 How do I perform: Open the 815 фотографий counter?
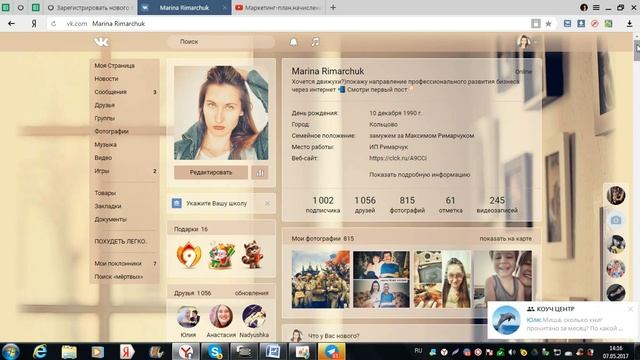click(407, 205)
